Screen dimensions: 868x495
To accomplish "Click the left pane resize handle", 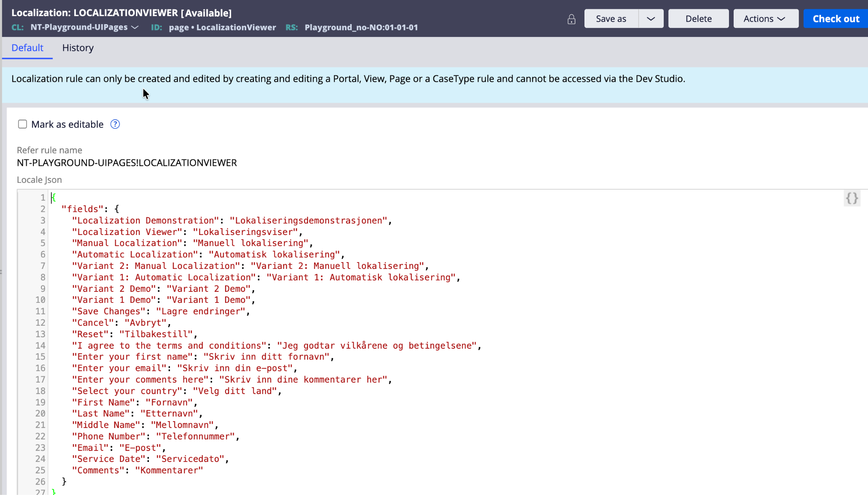I will (x=1, y=271).
